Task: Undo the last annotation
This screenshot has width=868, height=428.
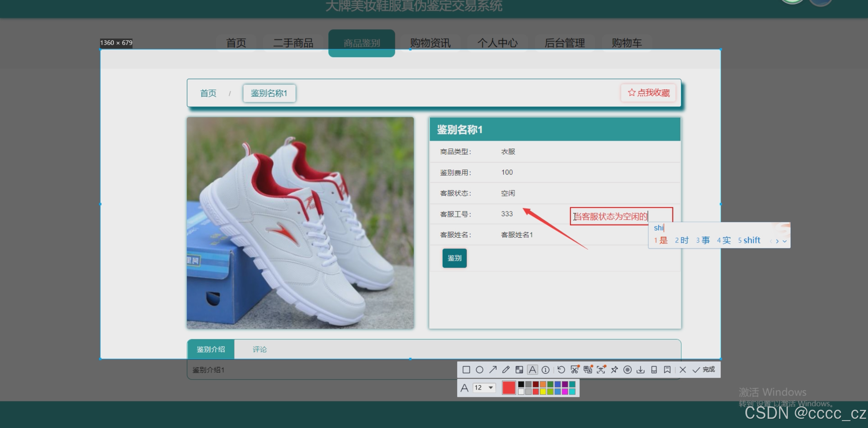Action: tap(561, 370)
